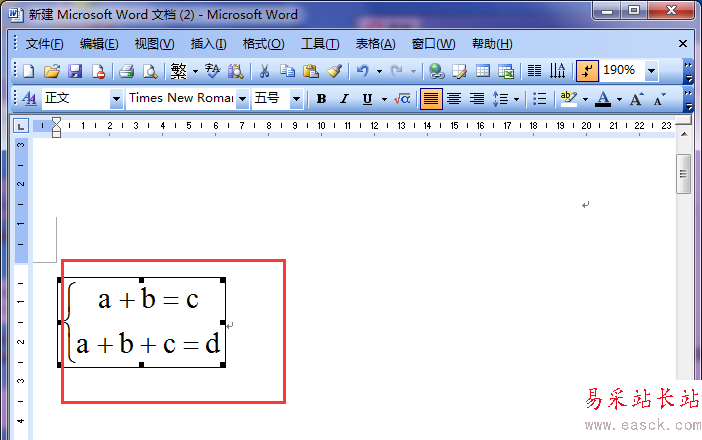Undo the last action
Image resolution: width=702 pixels, height=440 pixels.
(363, 71)
